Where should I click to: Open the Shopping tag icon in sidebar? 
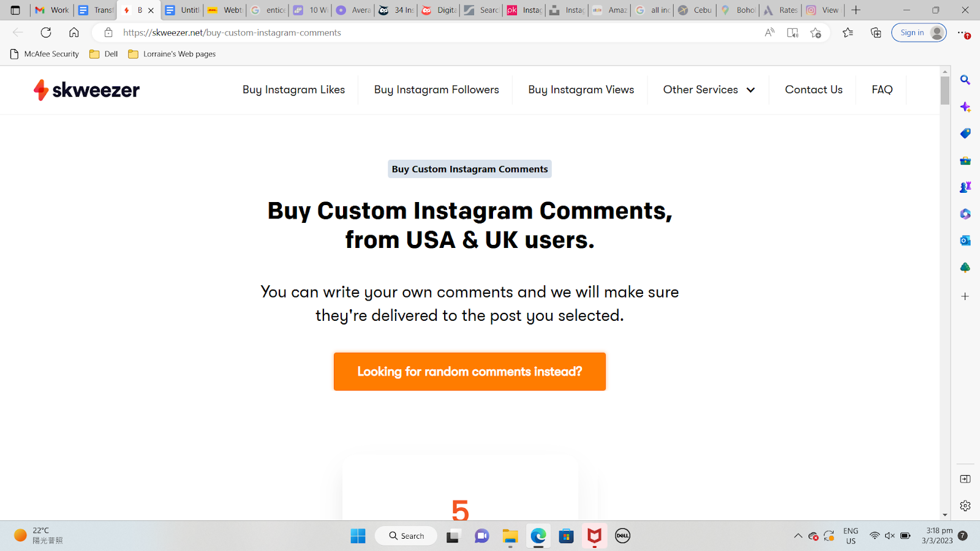(x=965, y=133)
